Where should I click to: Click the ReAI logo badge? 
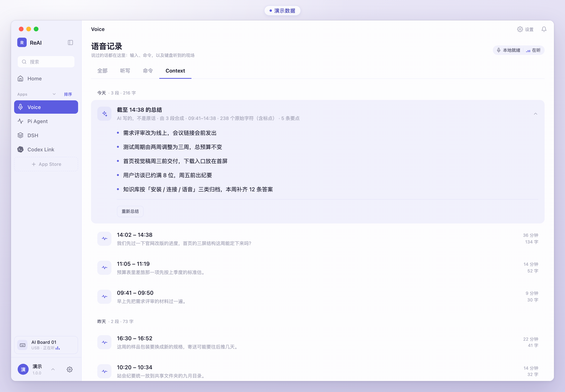(22, 43)
